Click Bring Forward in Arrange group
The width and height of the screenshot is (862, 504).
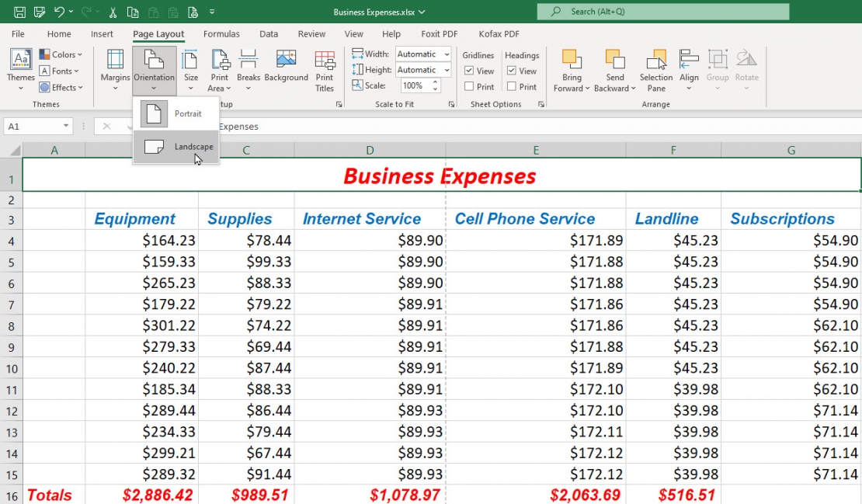point(572,70)
